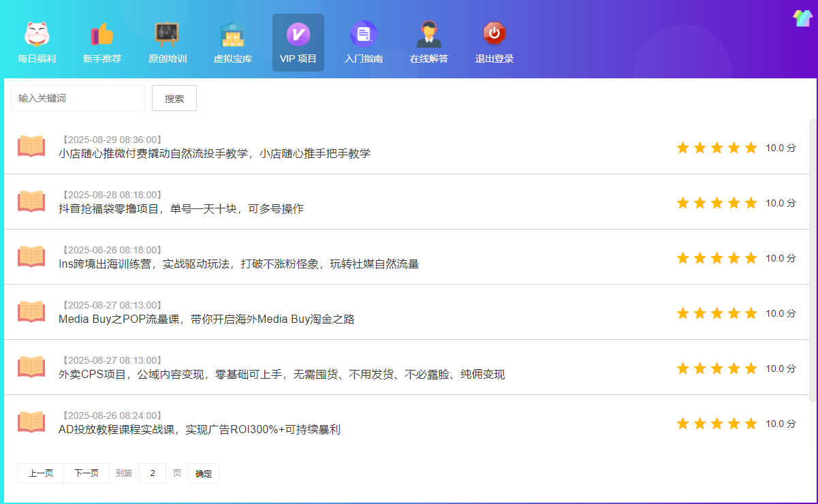
Task: Click the 搜索 button
Action: 174,98
